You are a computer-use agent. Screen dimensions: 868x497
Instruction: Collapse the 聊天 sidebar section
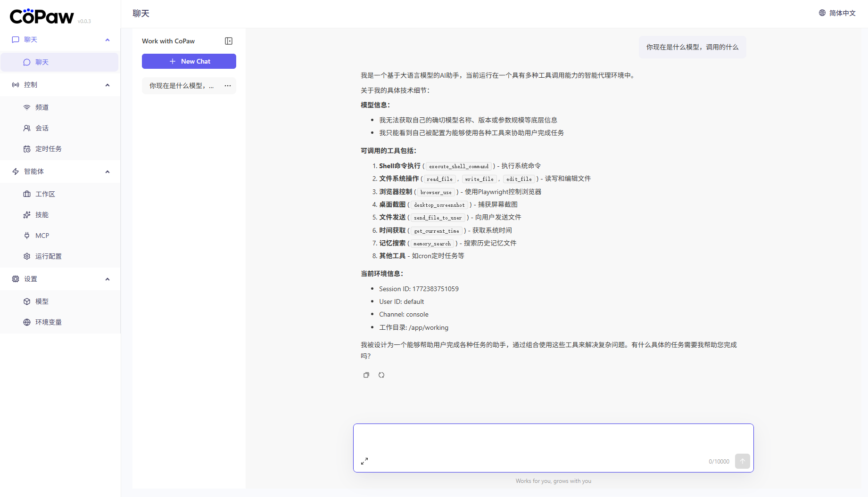[x=107, y=40]
